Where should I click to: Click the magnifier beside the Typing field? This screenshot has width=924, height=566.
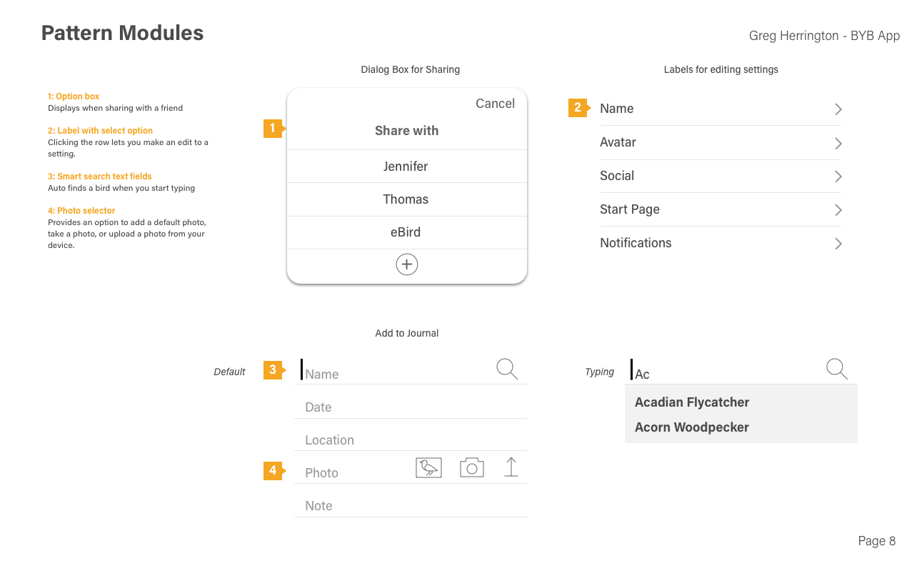pyautogui.click(x=837, y=369)
